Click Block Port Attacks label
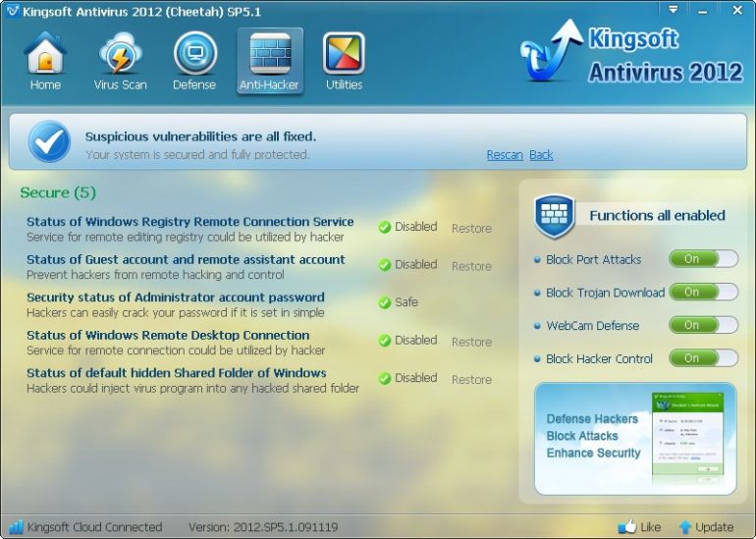This screenshot has width=756, height=539. (x=594, y=259)
